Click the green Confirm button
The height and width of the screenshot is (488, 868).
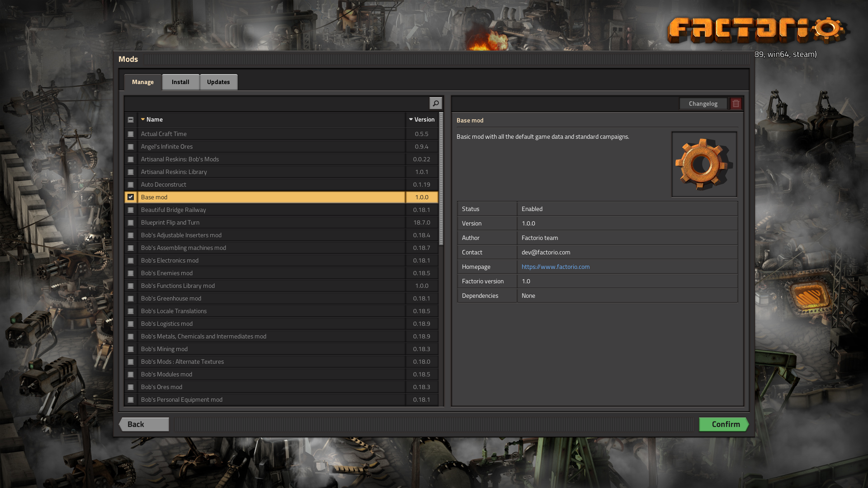[x=724, y=424]
